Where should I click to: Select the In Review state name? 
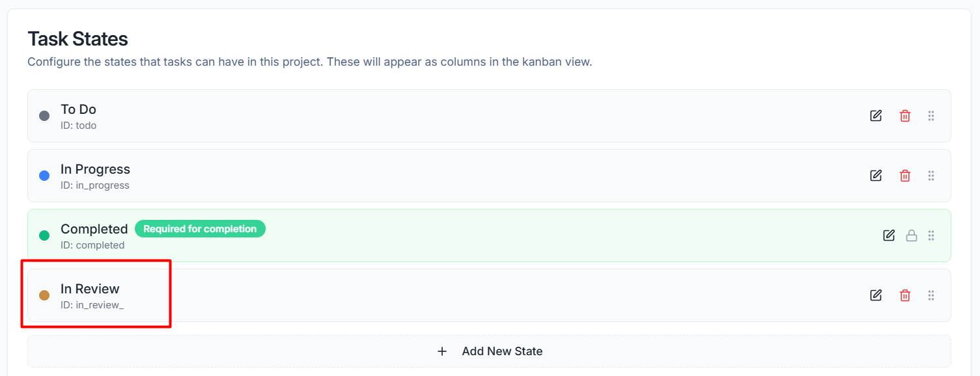pos(90,289)
